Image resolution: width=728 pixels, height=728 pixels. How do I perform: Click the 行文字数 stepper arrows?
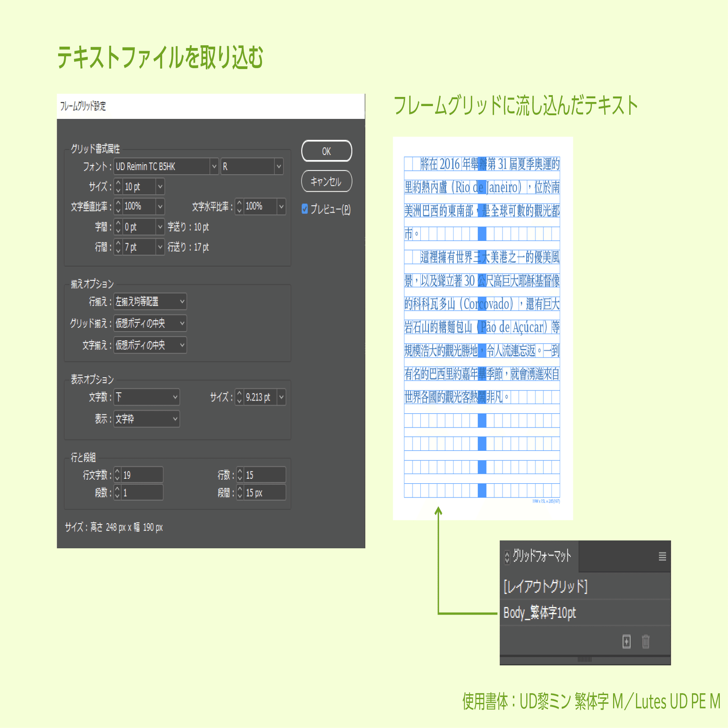coord(118,475)
